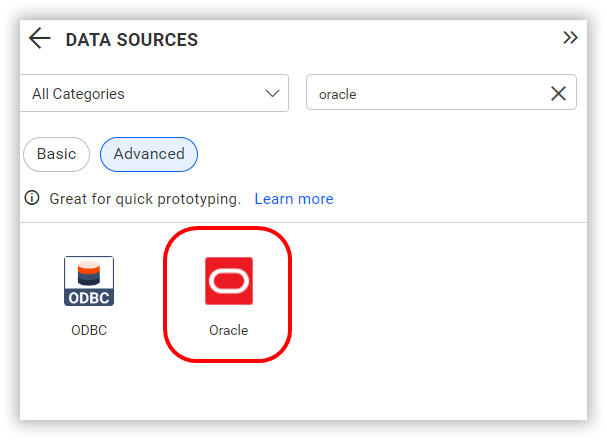Select the ODBC data source icon
The height and width of the screenshot is (440, 607).
click(x=89, y=281)
